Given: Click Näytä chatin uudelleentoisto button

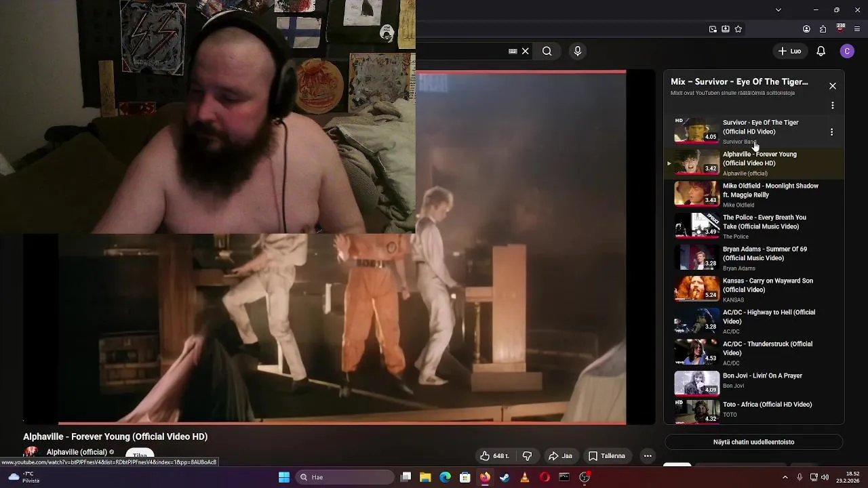Looking at the screenshot, I should pyautogui.click(x=753, y=442).
